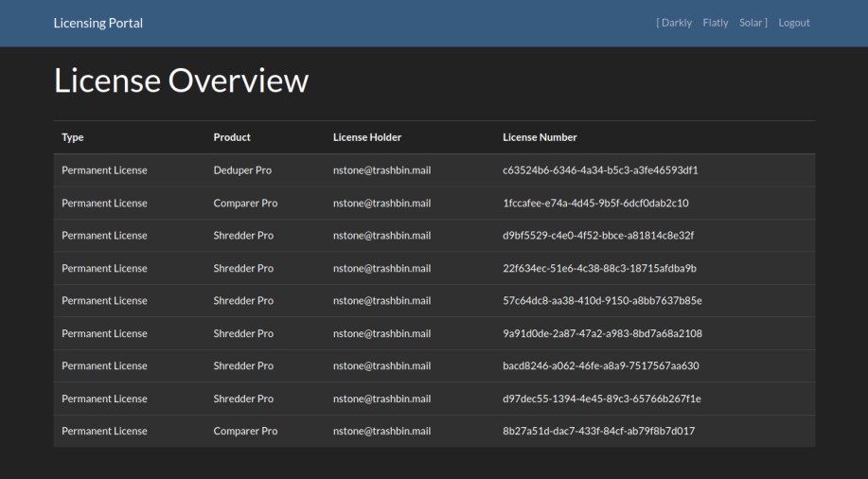Click Permanent License in the bacd8246 row

[x=104, y=365]
